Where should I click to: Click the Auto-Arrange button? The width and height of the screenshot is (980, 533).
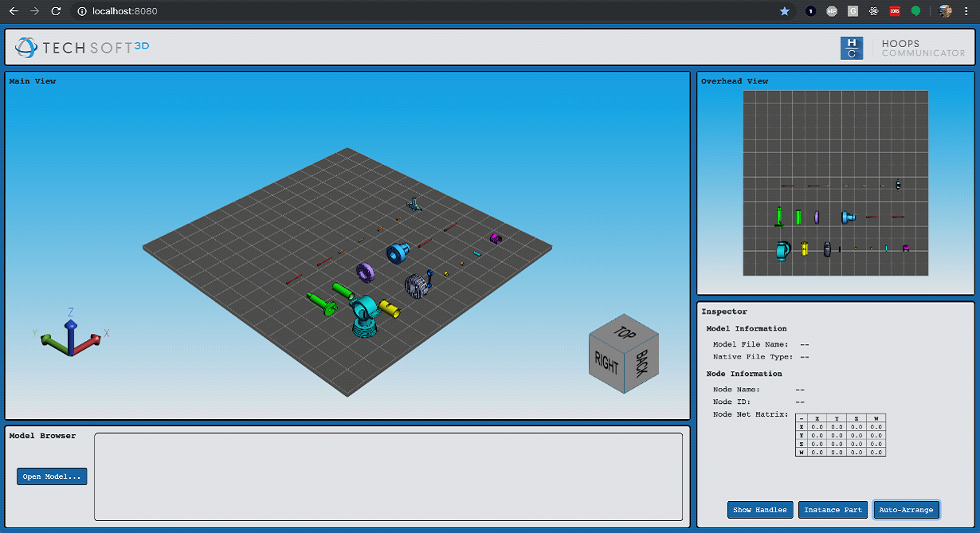tap(907, 510)
